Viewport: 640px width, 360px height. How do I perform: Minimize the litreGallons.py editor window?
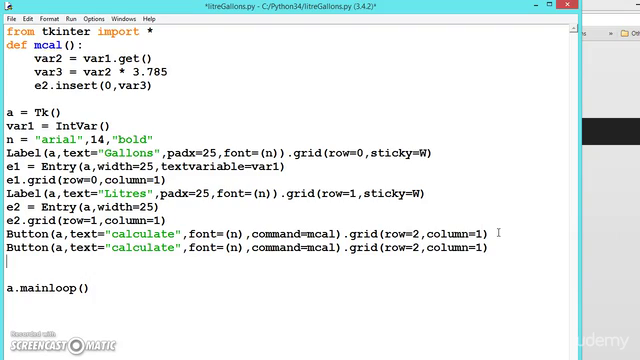pyautogui.click(x=536, y=5)
